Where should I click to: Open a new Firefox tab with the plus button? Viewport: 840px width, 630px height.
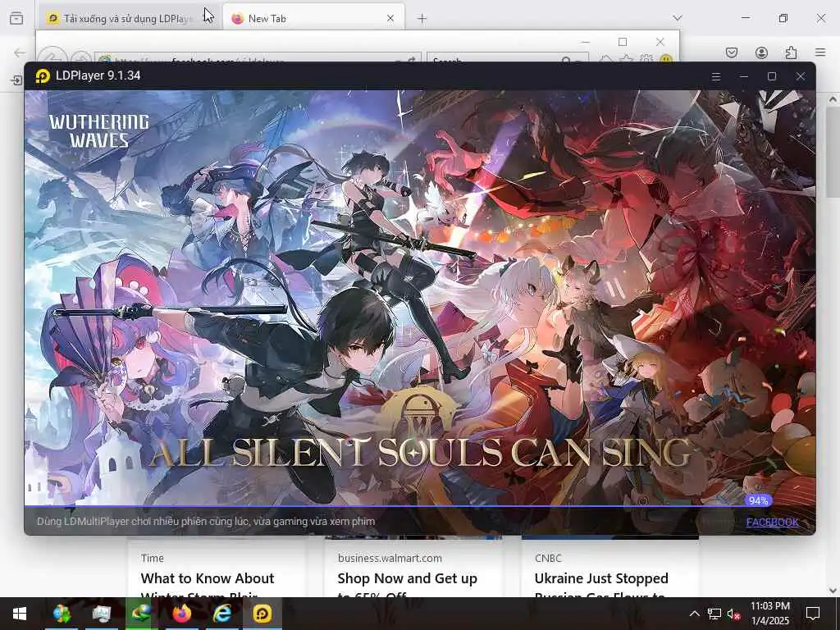[x=422, y=19]
